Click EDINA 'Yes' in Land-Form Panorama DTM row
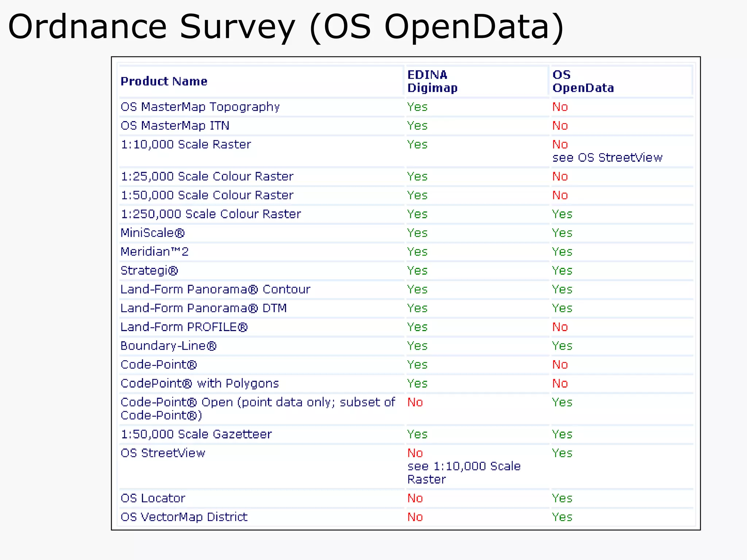 417,308
